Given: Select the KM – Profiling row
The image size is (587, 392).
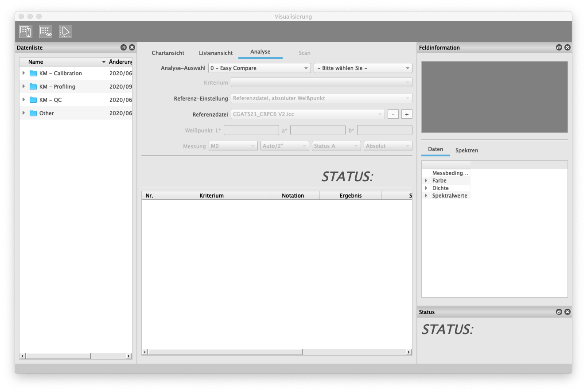Looking at the screenshot, I should 76,86.
